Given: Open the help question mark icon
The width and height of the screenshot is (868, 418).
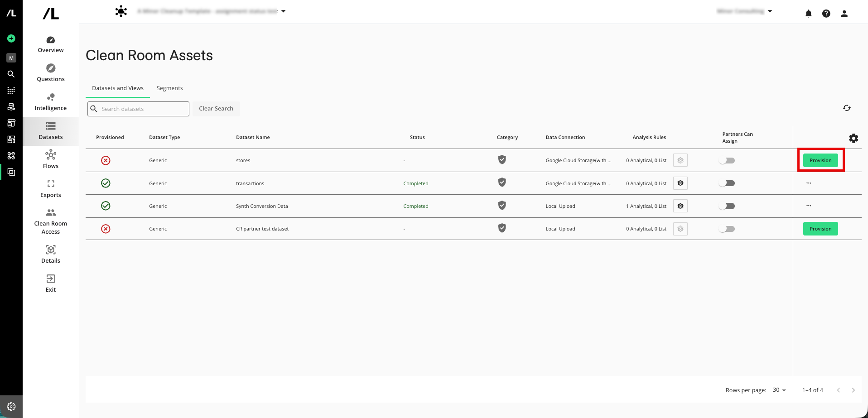Looking at the screenshot, I should tap(826, 14).
